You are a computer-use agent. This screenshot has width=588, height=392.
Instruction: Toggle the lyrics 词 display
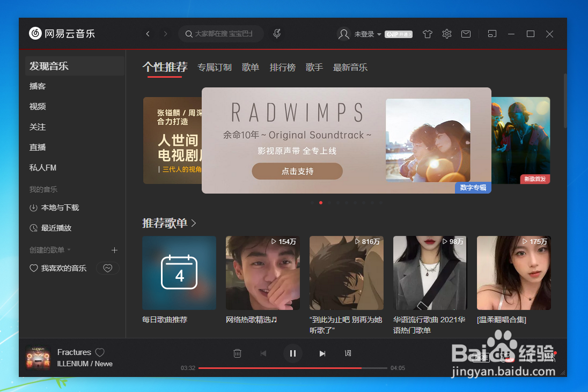tap(348, 353)
